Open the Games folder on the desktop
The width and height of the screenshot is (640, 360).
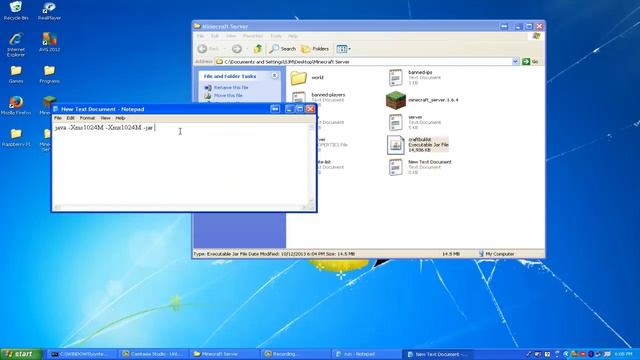point(16,74)
